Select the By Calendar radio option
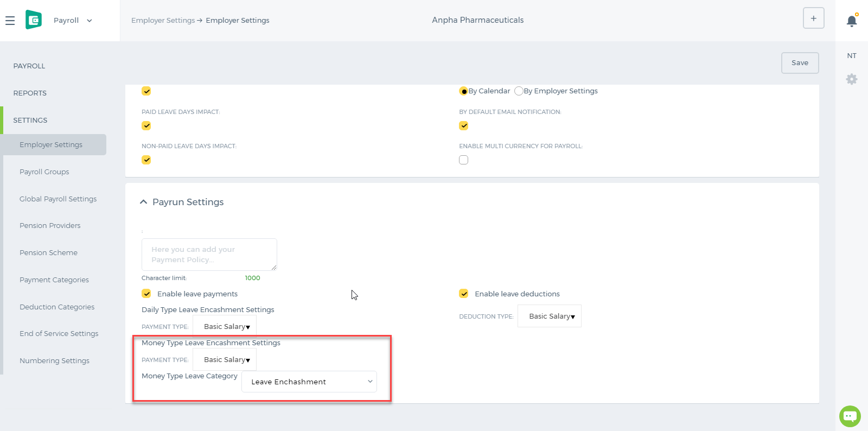The image size is (868, 431). click(x=463, y=91)
